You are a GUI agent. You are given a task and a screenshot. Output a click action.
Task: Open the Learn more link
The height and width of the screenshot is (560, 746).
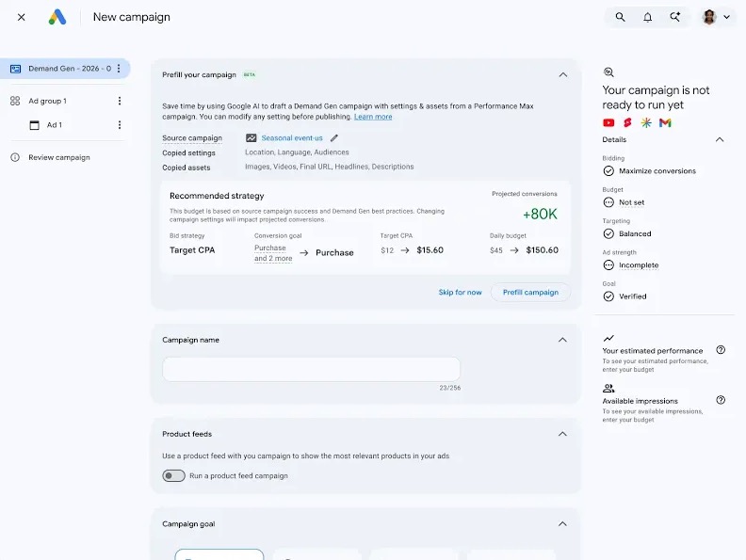point(373,117)
